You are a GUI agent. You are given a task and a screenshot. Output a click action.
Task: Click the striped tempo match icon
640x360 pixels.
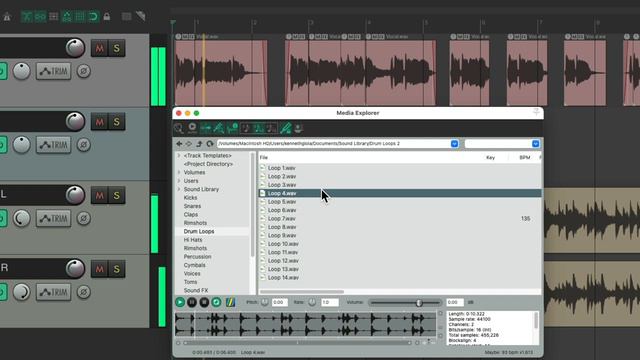click(230, 302)
